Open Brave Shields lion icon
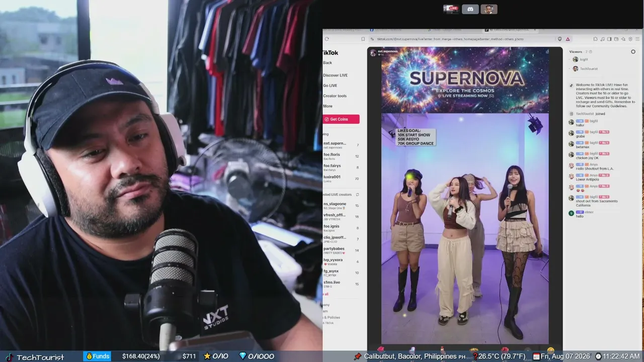Screen dimensions: 644x362 click(559, 39)
